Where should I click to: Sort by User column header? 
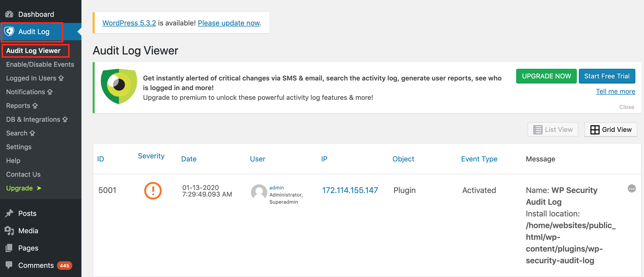coord(258,159)
